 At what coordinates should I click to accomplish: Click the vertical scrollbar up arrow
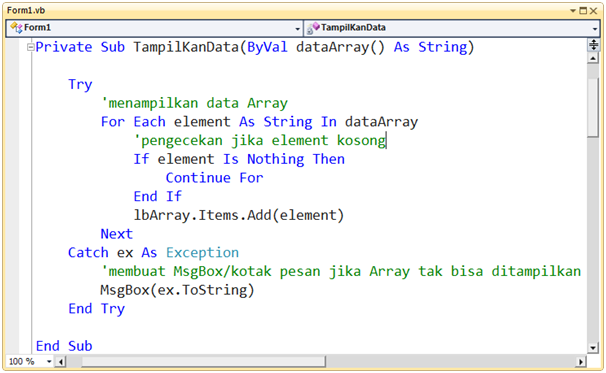click(593, 58)
